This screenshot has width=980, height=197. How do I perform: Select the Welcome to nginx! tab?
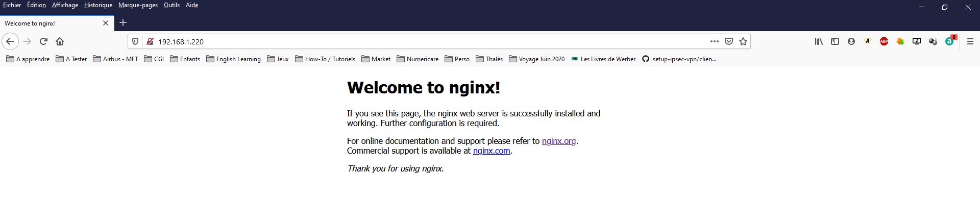click(57, 23)
